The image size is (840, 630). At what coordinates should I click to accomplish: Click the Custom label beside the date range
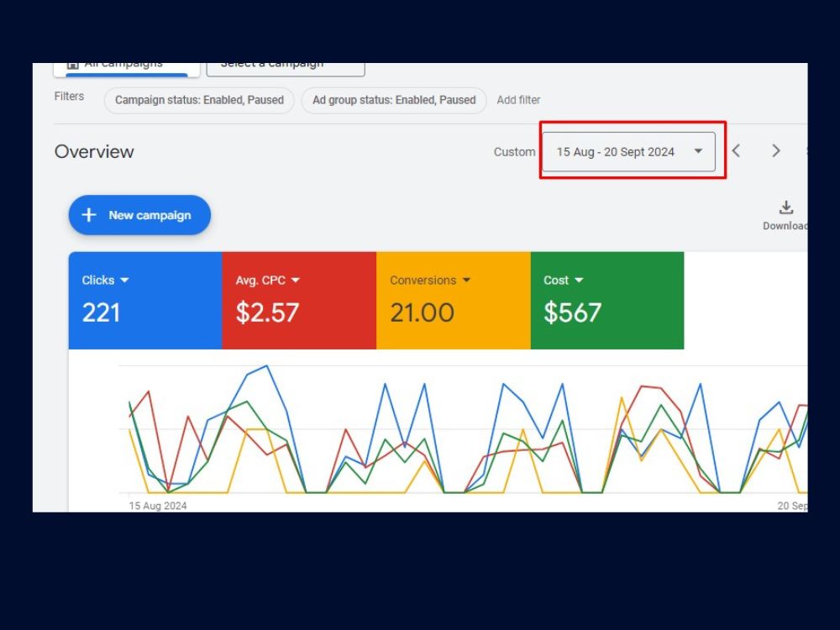[x=514, y=152]
